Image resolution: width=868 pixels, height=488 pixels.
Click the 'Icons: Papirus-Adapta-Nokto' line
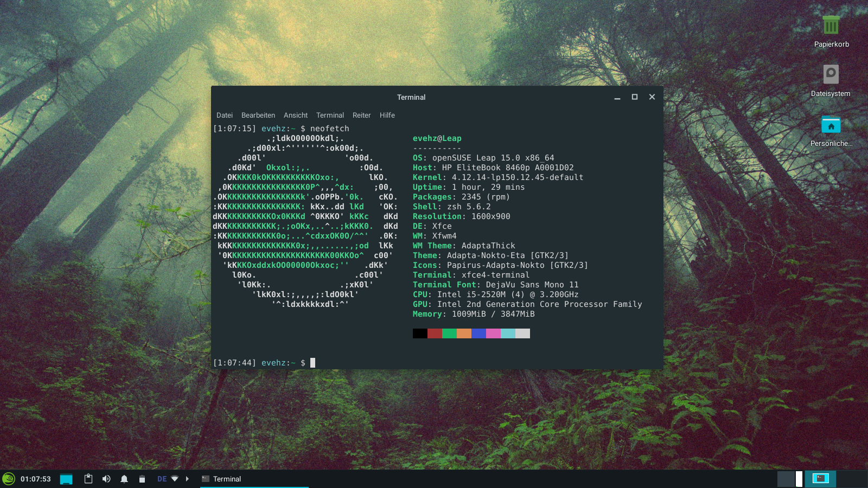(500, 265)
